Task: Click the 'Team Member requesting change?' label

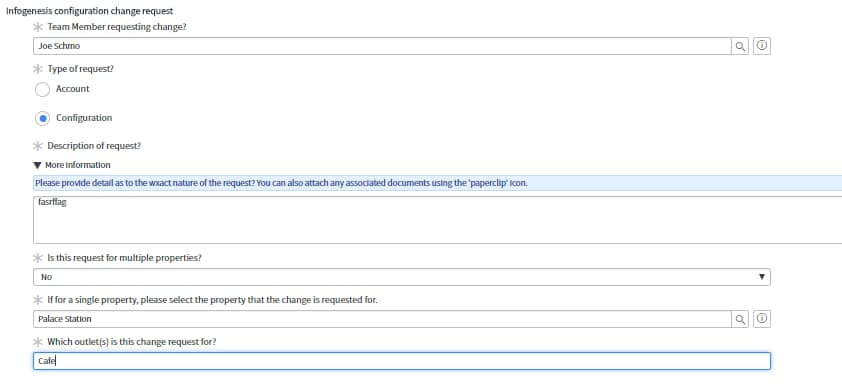Action: pos(117,26)
